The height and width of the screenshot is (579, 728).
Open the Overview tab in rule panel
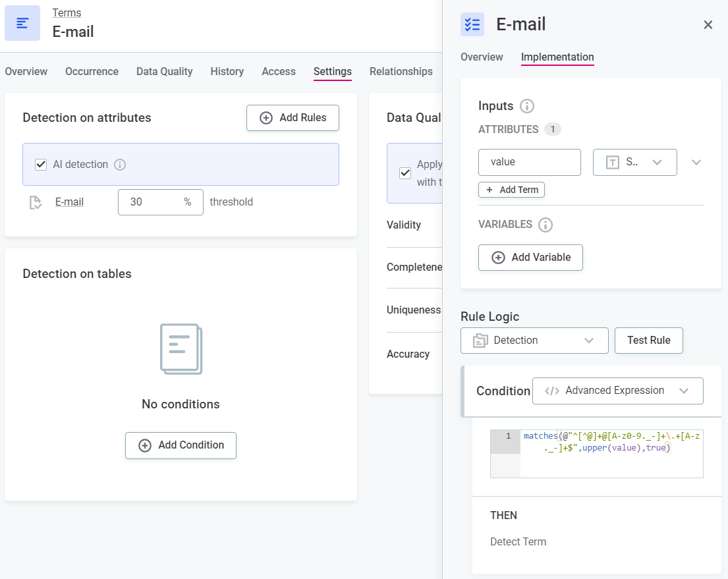coord(482,57)
